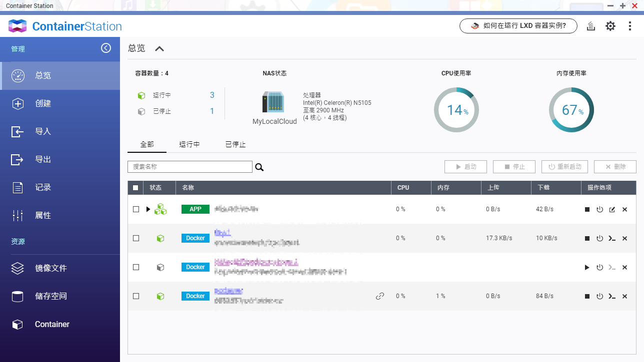This screenshot has width=644, height=362.
Task: Tick the select-all checkbox in table header
Action: coord(135,188)
